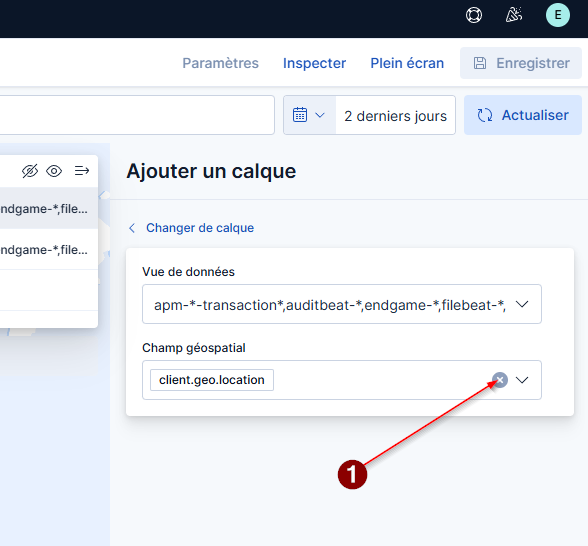Click the refresh icon in Actualiser
Screen dimensions: 588x546
click(x=484, y=115)
